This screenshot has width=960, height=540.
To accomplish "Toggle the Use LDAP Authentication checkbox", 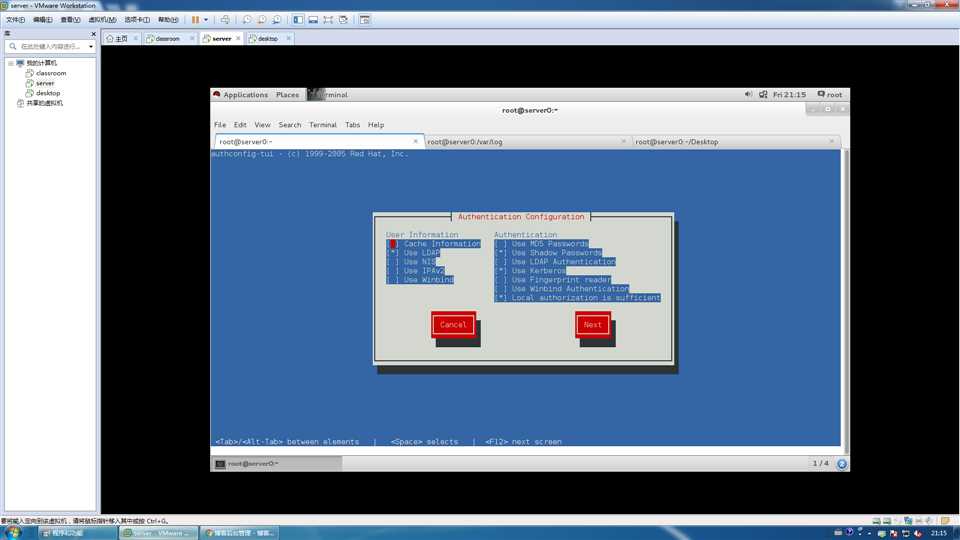I will coord(501,261).
